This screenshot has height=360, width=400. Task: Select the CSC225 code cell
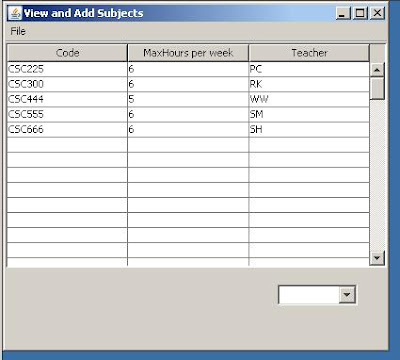point(67,69)
